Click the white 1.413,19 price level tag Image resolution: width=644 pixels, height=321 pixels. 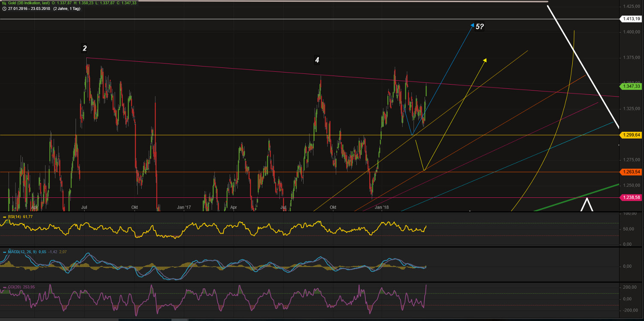click(x=631, y=19)
